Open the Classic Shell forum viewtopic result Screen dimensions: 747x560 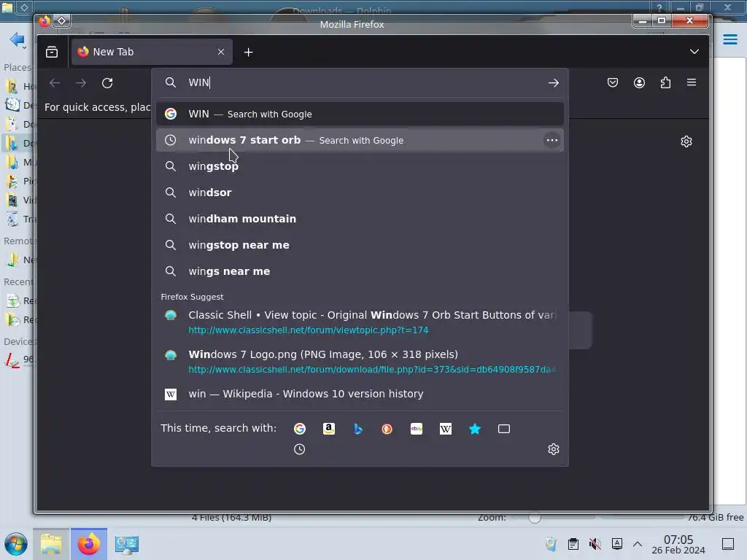coord(360,322)
